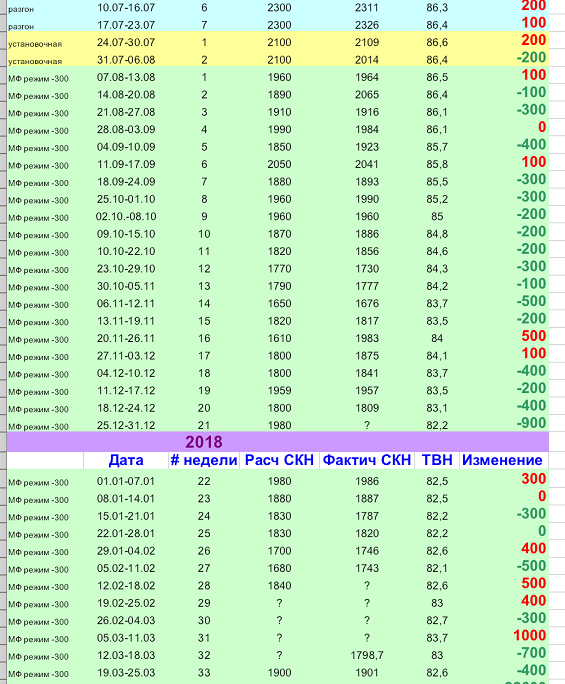Image resolution: width=565 pixels, height=684 pixels.
Task: Click the cell with value 1817
Action: point(366,321)
